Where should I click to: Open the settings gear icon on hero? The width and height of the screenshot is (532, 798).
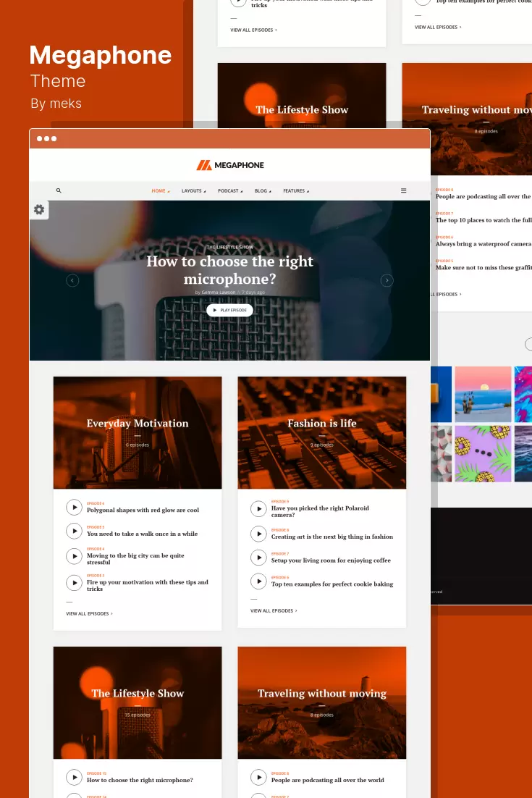click(39, 210)
